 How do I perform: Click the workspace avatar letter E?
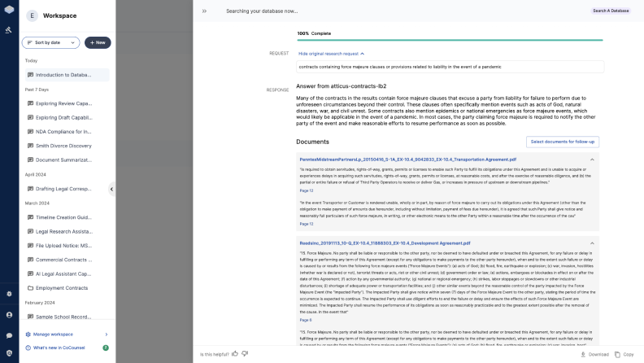click(x=32, y=15)
